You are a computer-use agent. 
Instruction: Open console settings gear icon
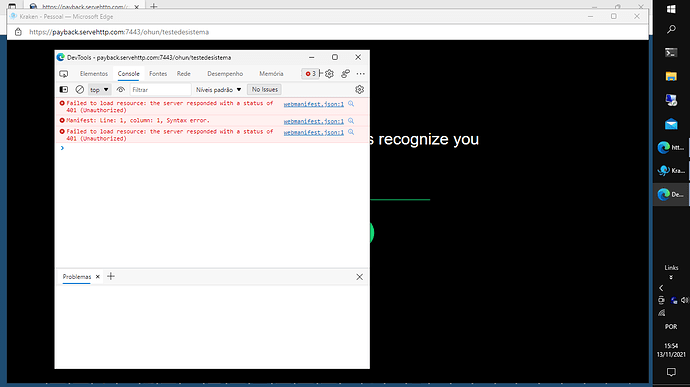pos(360,90)
